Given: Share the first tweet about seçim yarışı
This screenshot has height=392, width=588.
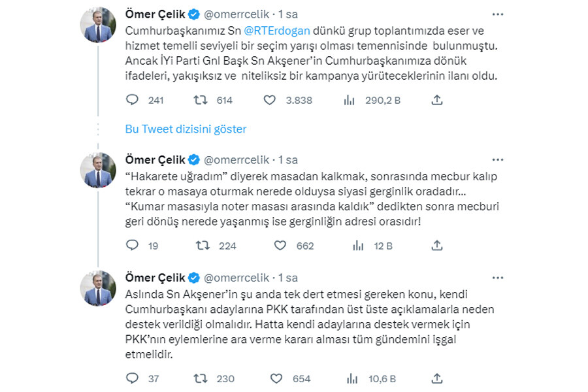Looking at the screenshot, I should tap(438, 100).
